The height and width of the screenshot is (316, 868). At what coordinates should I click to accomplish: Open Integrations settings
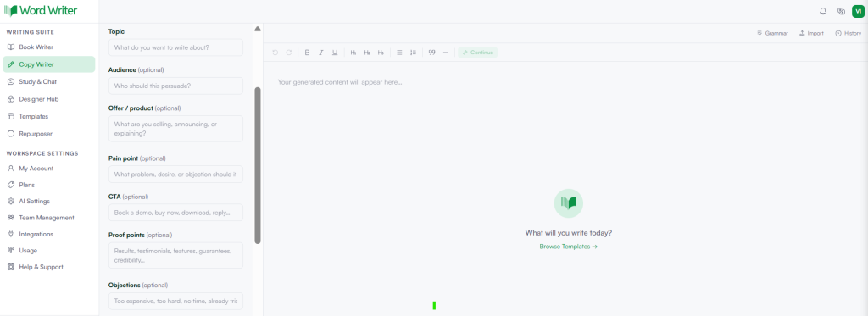click(x=48, y=234)
